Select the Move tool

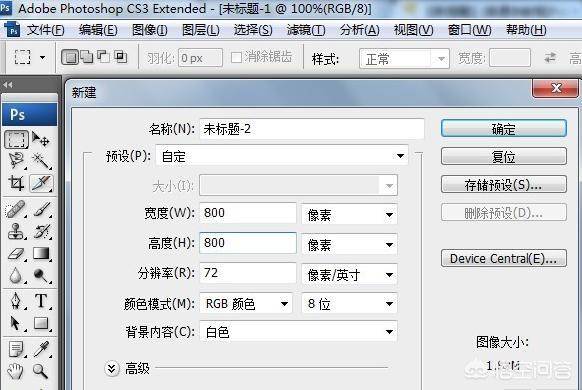point(40,139)
